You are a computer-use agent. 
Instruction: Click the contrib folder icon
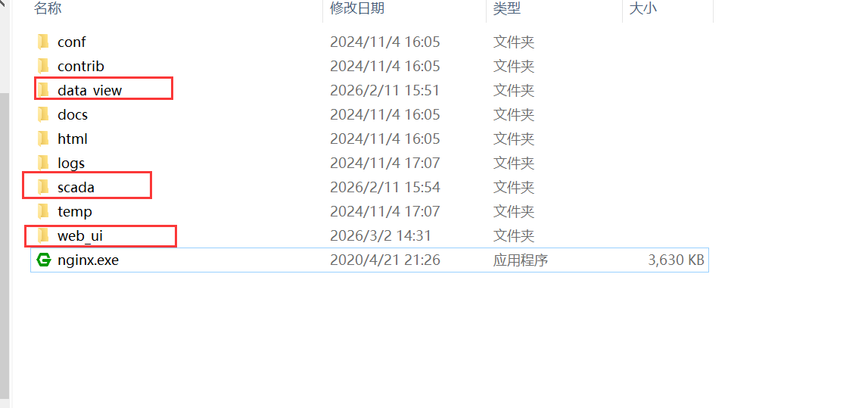point(43,66)
